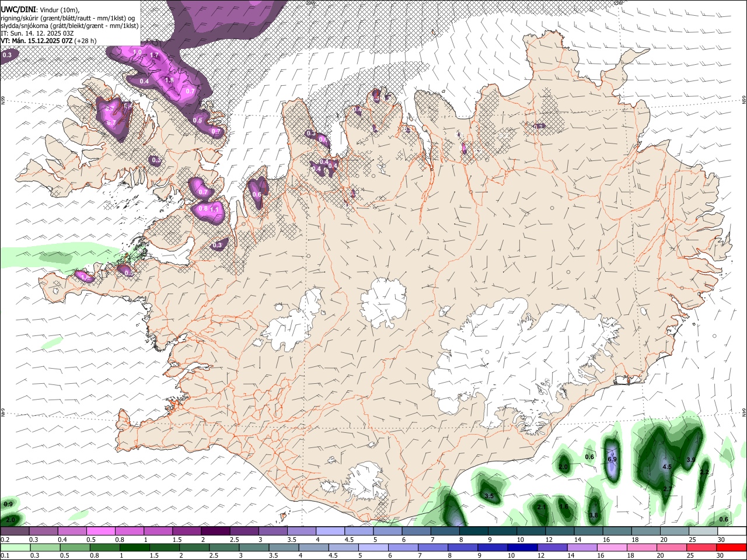The image size is (747, 560).
Task: Click the 3.8 rain value near the bottom edge
Action: point(594,515)
